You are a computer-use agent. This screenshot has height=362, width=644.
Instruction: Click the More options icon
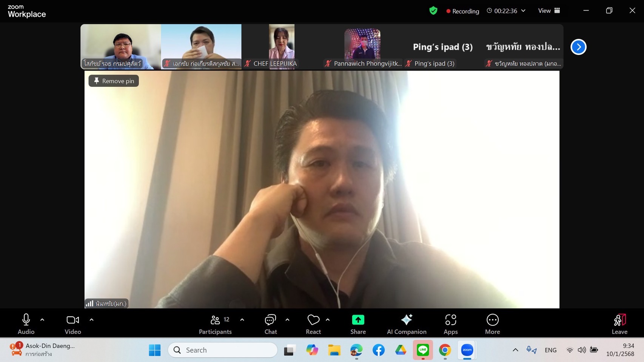492,320
